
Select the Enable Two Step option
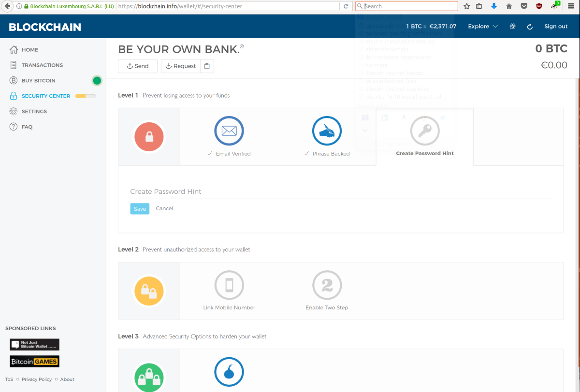click(x=327, y=285)
